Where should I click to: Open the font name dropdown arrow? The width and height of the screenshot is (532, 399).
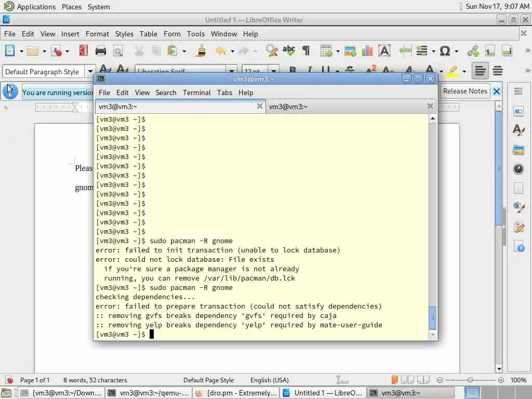point(232,70)
